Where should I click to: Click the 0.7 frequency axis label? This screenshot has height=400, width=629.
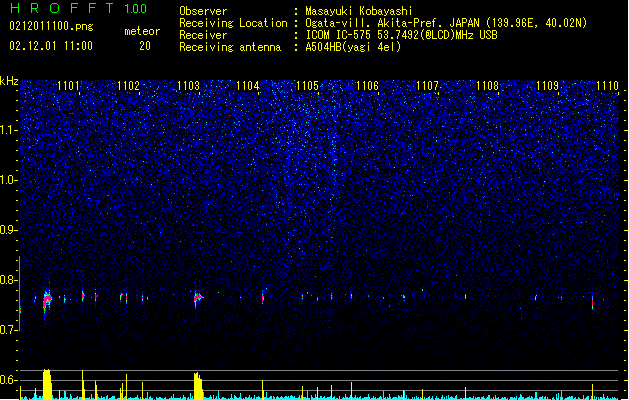[9, 330]
